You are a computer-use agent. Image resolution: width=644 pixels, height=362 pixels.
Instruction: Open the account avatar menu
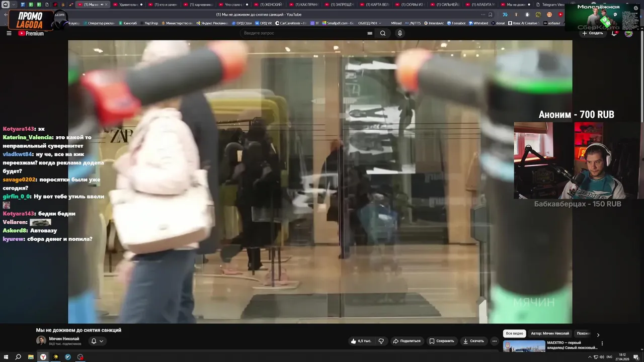pos(628,33)
